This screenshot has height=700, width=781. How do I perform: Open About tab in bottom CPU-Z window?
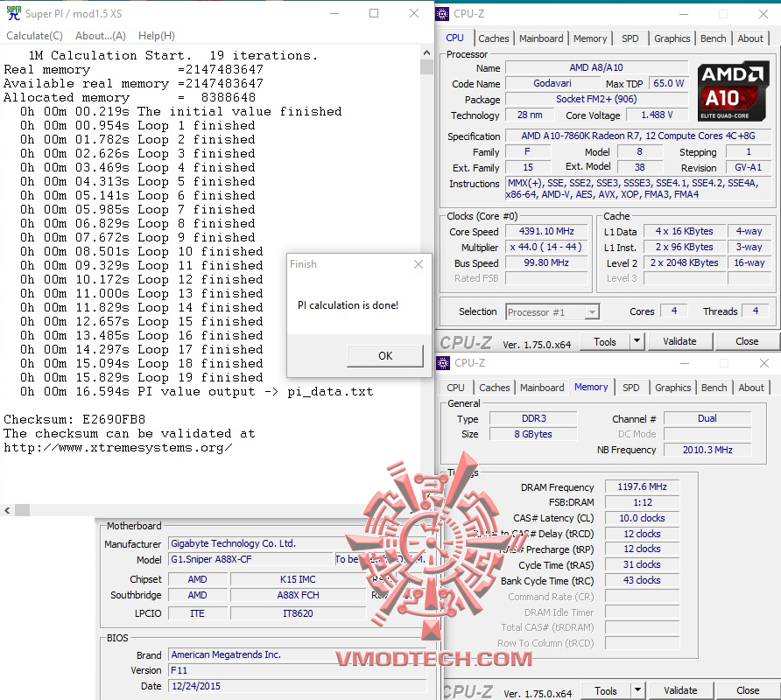pyautogui.click(x=750, y=388)
